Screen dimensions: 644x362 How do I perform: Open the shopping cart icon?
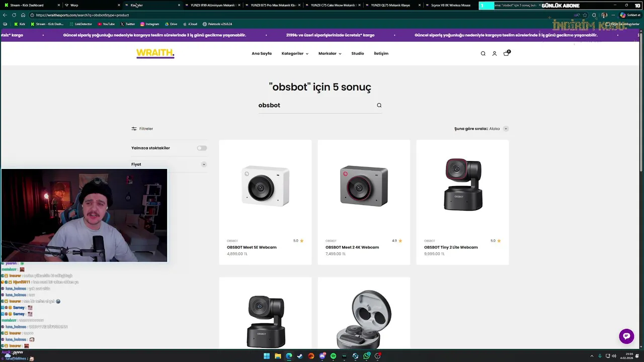tap(507, 53)
